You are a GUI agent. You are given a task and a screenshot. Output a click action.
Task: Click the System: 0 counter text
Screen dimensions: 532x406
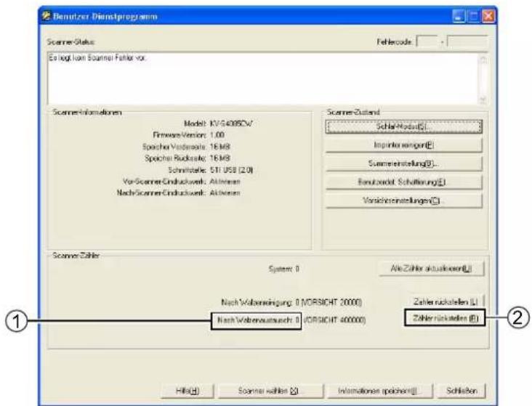point(284,269)
